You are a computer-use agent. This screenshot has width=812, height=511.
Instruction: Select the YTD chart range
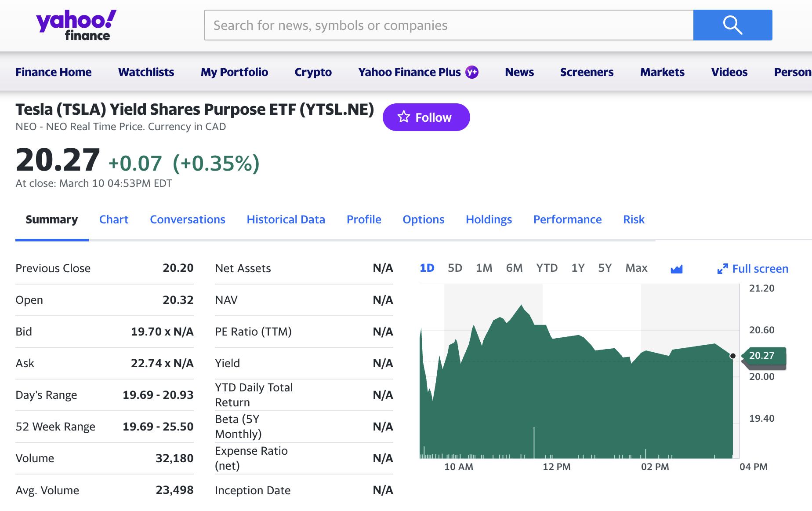547,268
